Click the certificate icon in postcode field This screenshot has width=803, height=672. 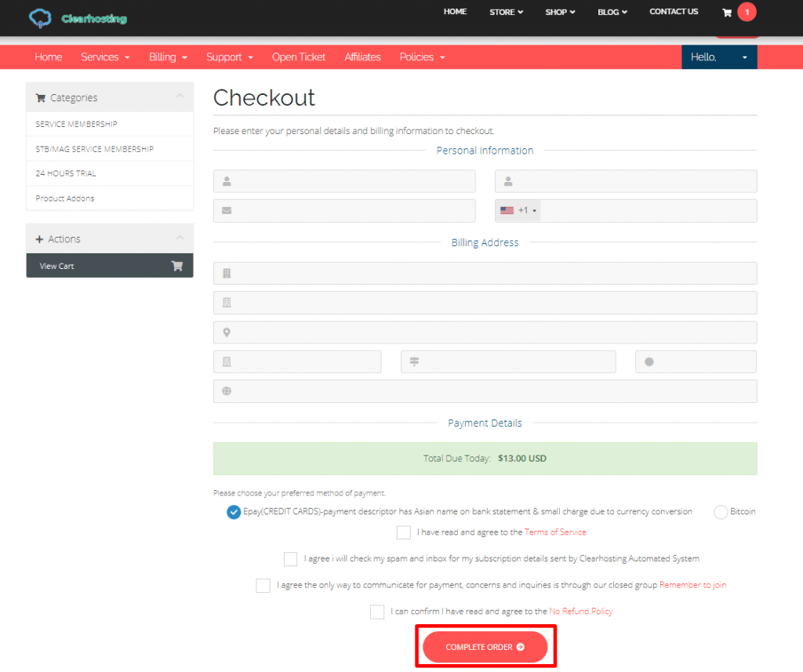(649, 361)
